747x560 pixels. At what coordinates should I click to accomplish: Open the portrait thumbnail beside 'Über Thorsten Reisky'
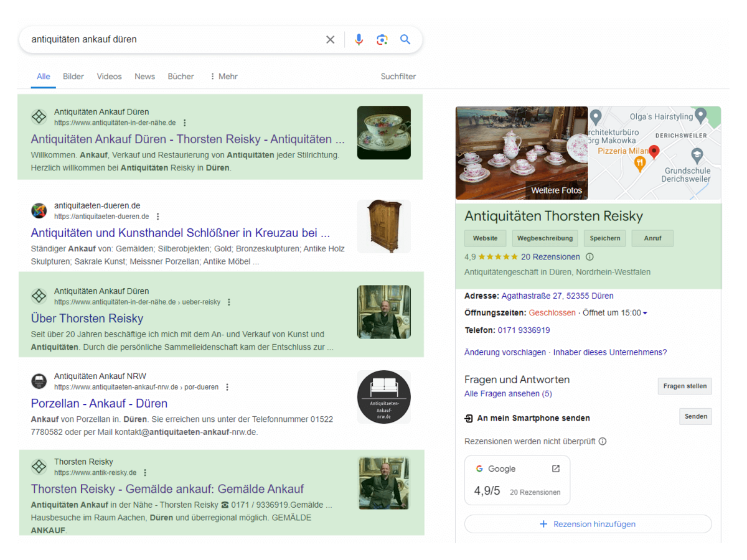tap(384, 312)
